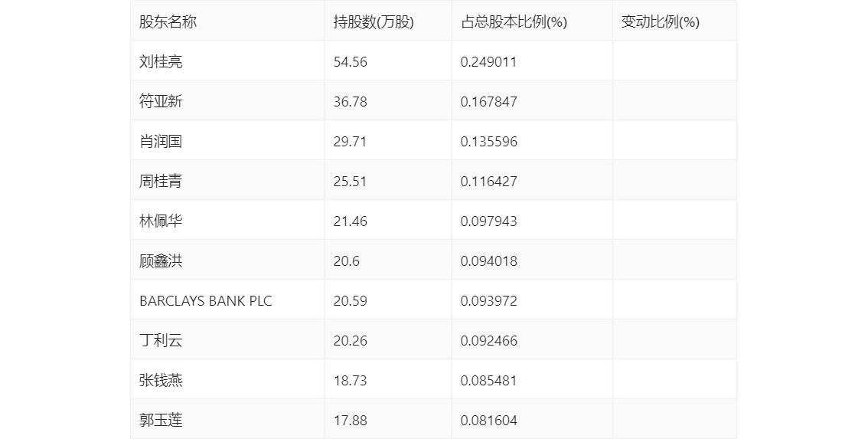Click the holdings value 20.59
868x439 pixels.
pos(351,301)
